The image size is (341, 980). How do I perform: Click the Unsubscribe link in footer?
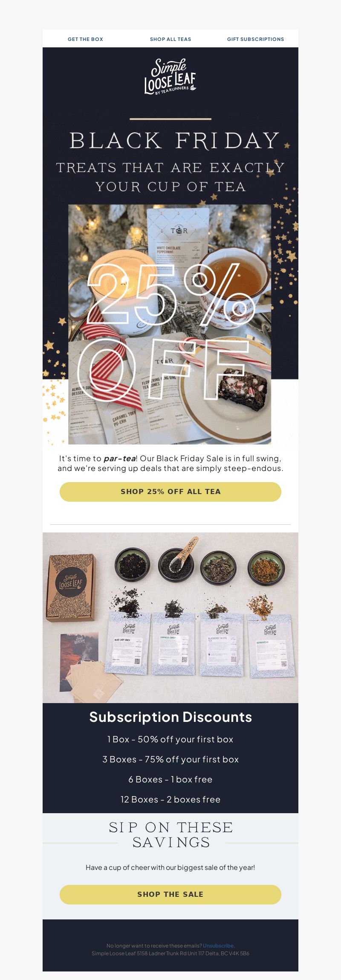coord(218,945)
